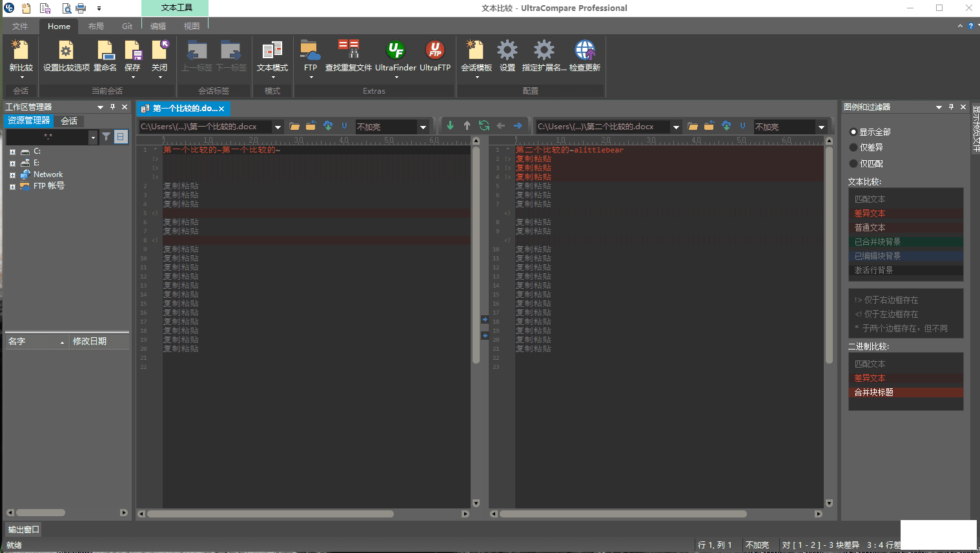Close the 第一个比较的.do... document tab
980x553 pixels.
pyautogui.click(x=221, y=109)
